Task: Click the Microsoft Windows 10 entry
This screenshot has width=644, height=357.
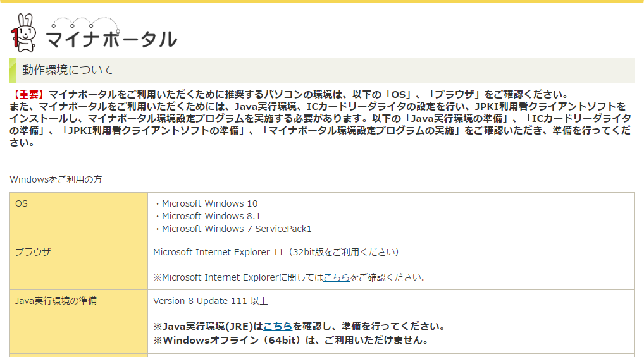Action: coord(209,203)
